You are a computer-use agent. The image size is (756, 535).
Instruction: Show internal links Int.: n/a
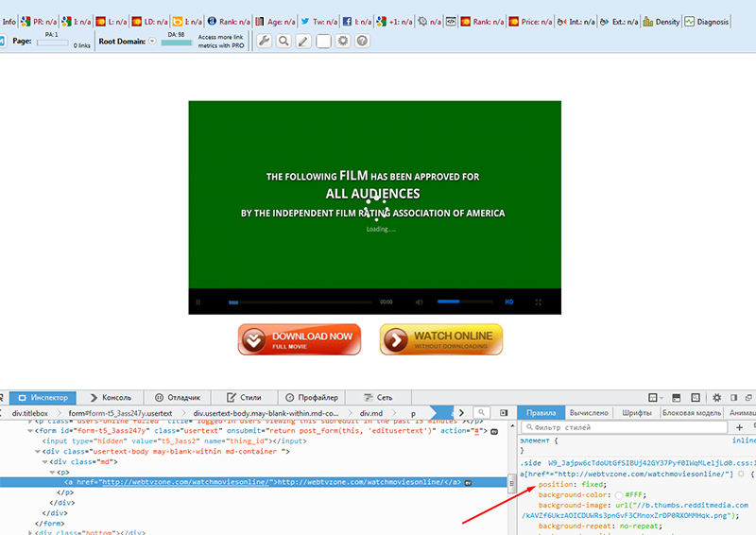click(x=576, y=22)
